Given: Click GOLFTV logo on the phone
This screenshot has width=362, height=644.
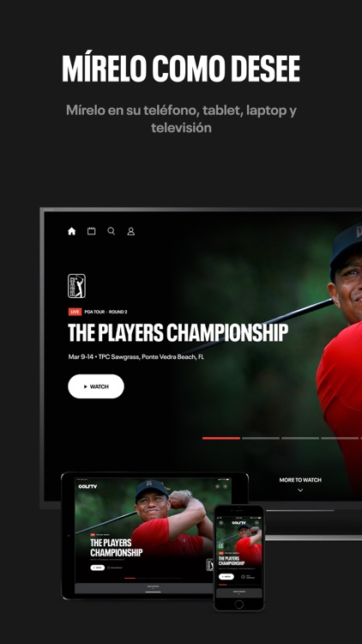Looking at the screenshot, I should 238,523.
